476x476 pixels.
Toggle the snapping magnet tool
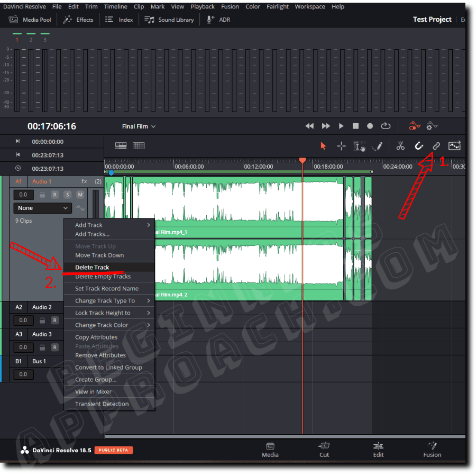(x=419, y=146)
